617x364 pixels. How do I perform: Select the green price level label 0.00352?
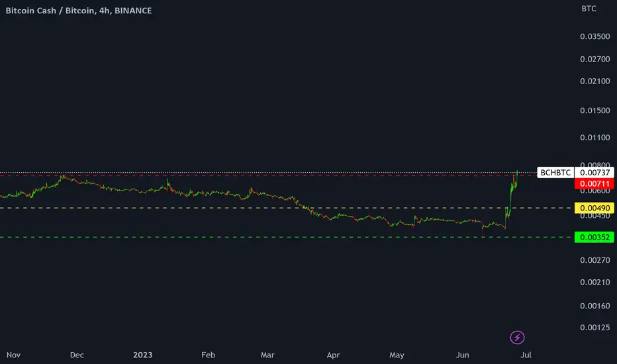pyautogui.click(x=594, y=238)
